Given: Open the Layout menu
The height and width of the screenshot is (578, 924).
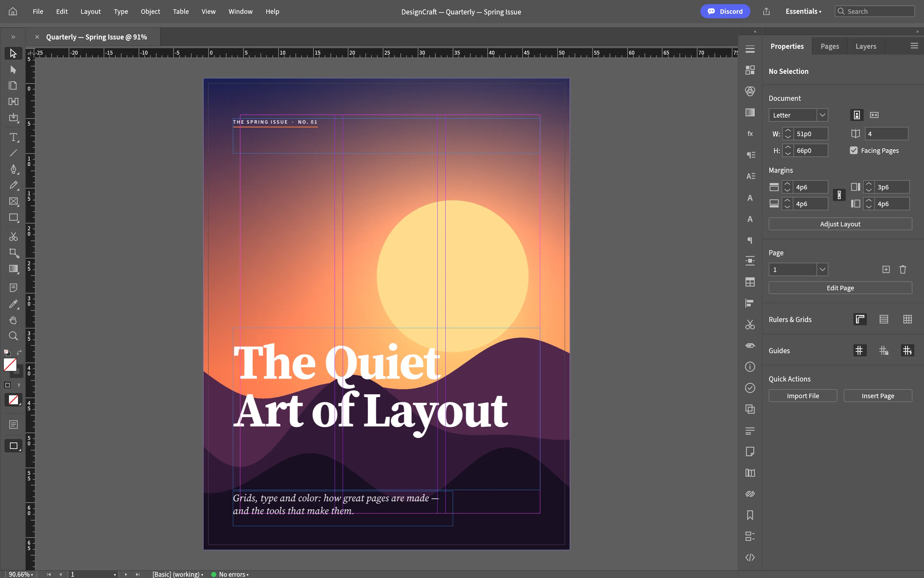Looking at the screenshot, I should click(90, 12).
